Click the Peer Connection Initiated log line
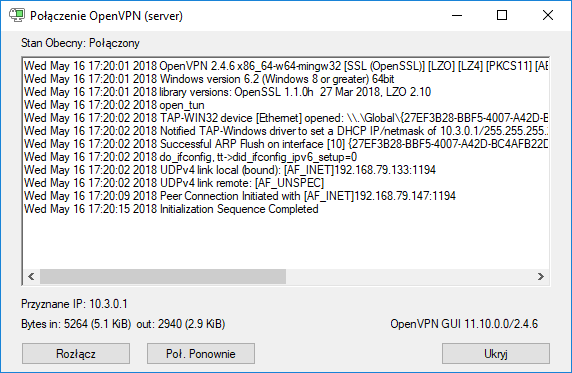The width and height of the screenshot is (572, 373). (240, 196)
